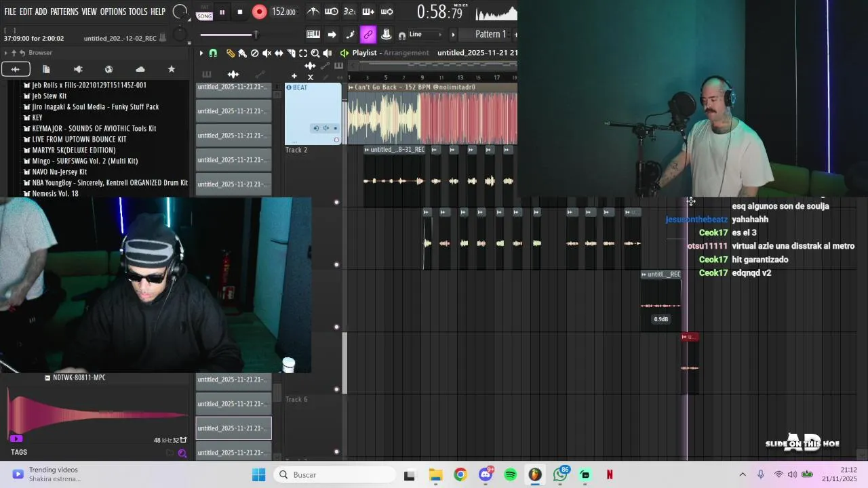The height and width of the screenshot is (488, 868).
Task: Toggle the pink link-to-controller button
Action: 368,35
